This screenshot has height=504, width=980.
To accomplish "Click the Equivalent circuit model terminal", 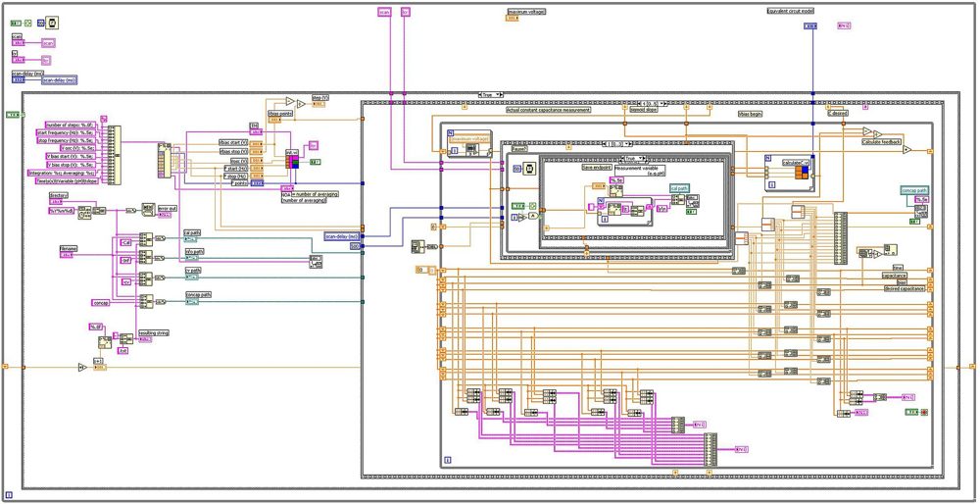I will pyautogui.click(x=809, y=25).
